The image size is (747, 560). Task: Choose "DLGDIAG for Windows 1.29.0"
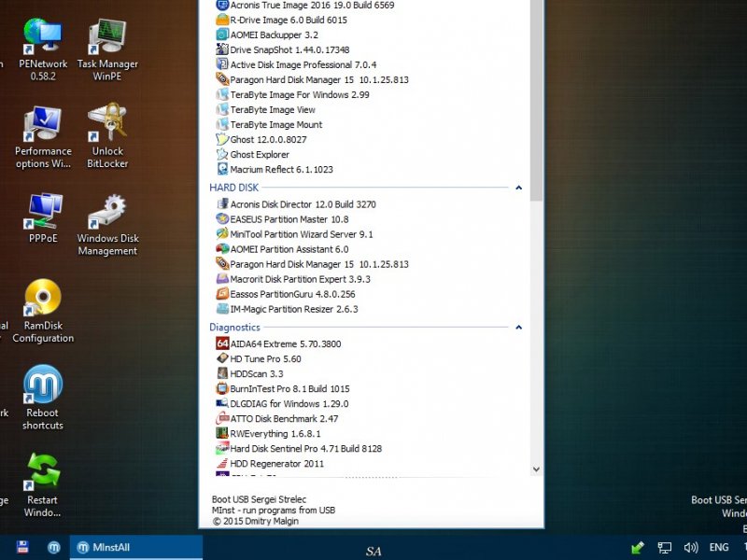289,404
